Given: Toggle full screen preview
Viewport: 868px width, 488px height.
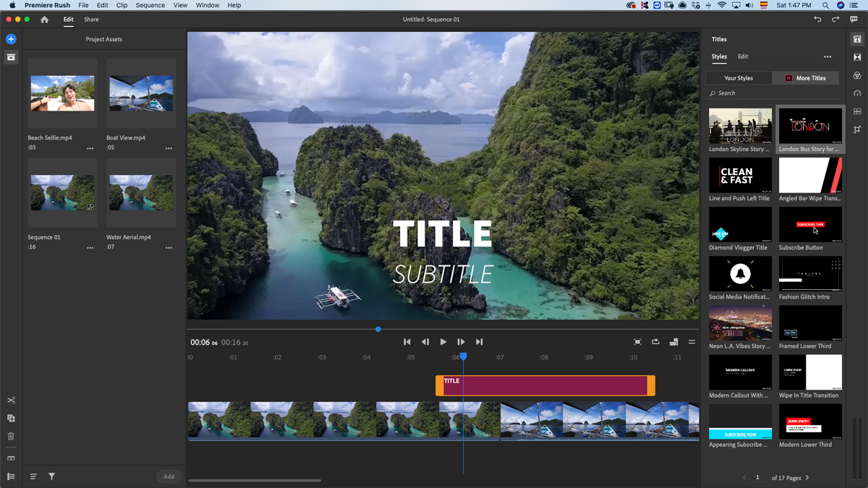Looking at the screenshot, I should click(637, 342).
